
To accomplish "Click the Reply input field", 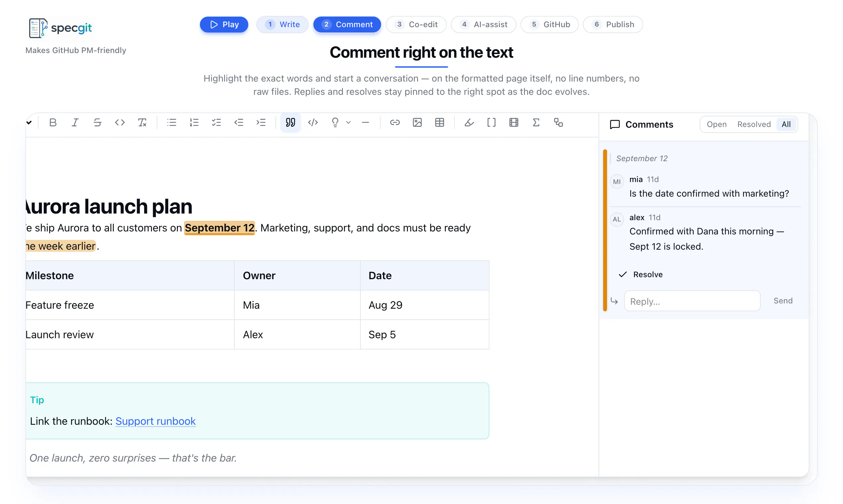I will [692, 301].
